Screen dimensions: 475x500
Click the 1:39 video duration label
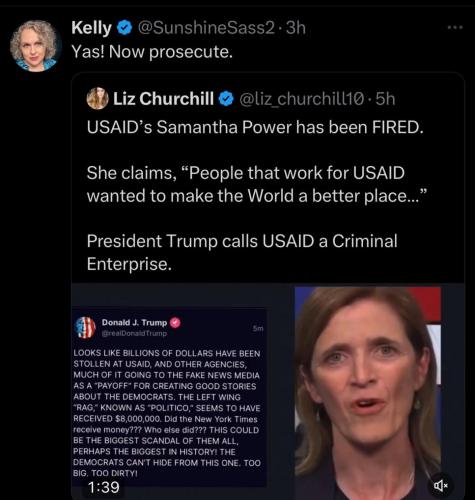[103, 487]
